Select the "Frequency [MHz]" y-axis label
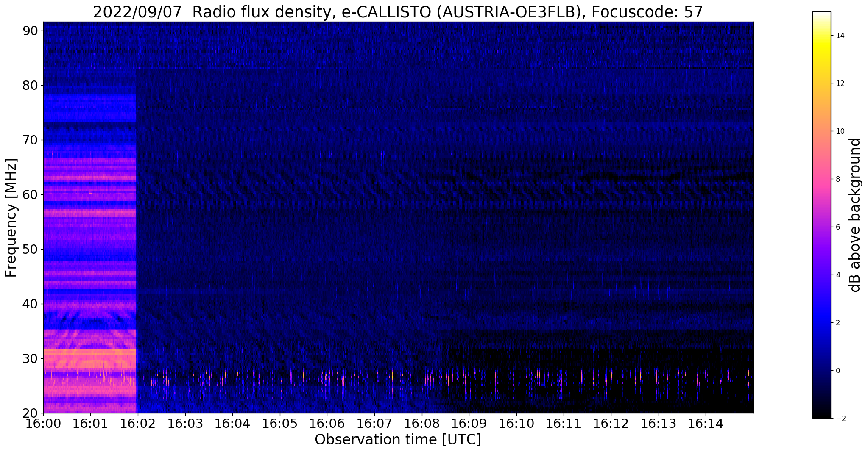The width and height of the screenshot is (868, 452). click(x=11, y=218)
